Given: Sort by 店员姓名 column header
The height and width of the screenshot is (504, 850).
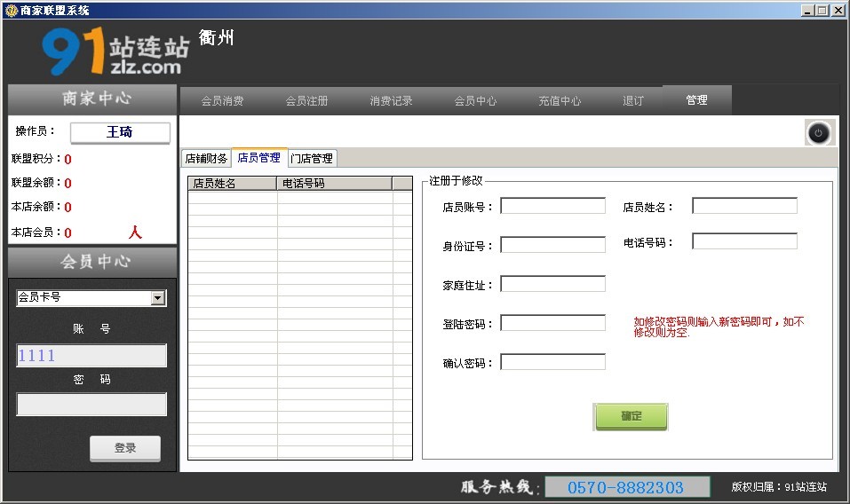Looking at the screenshot, I should pyautogui.click(x=232, y=184).
